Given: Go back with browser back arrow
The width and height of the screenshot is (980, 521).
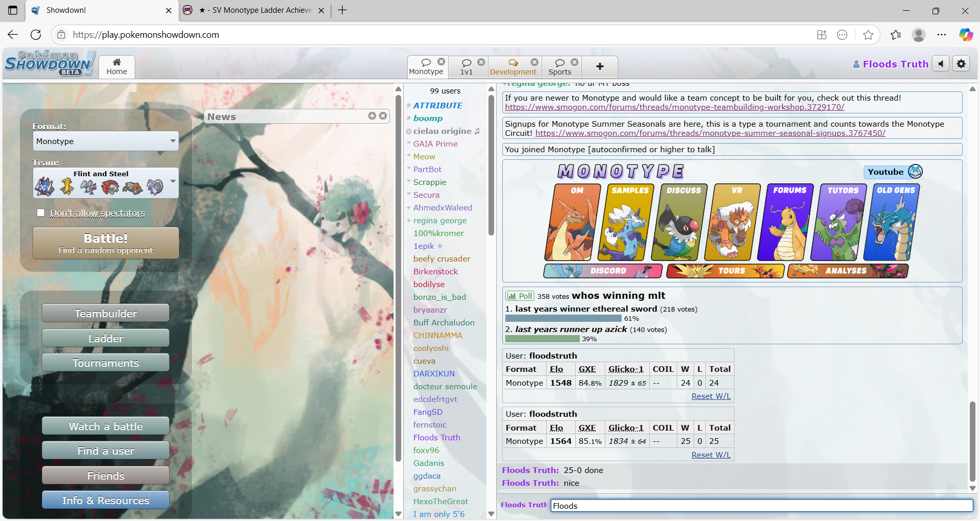Looking at the screenshot, I should click(13, 34).
